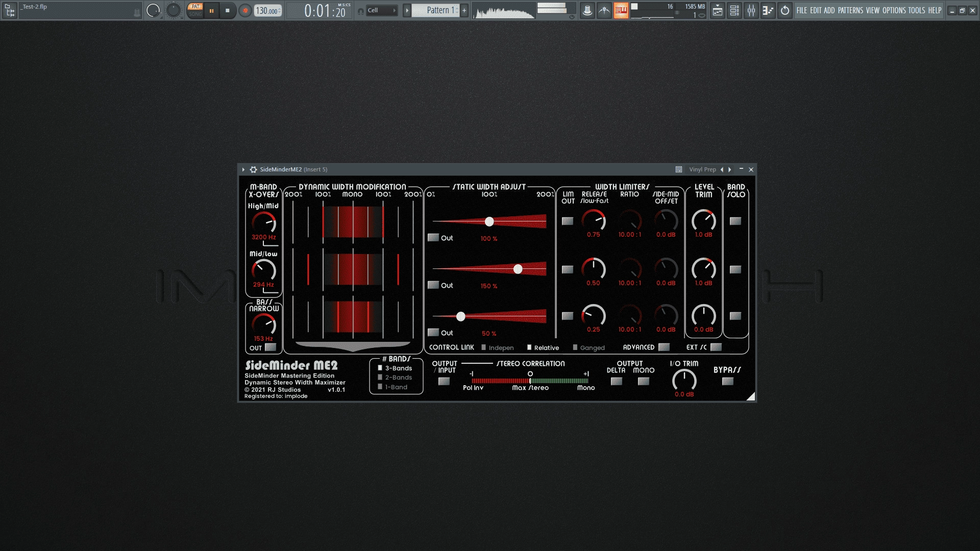
Task: Toggle the metronome icon
Action: tap(587, 10)
